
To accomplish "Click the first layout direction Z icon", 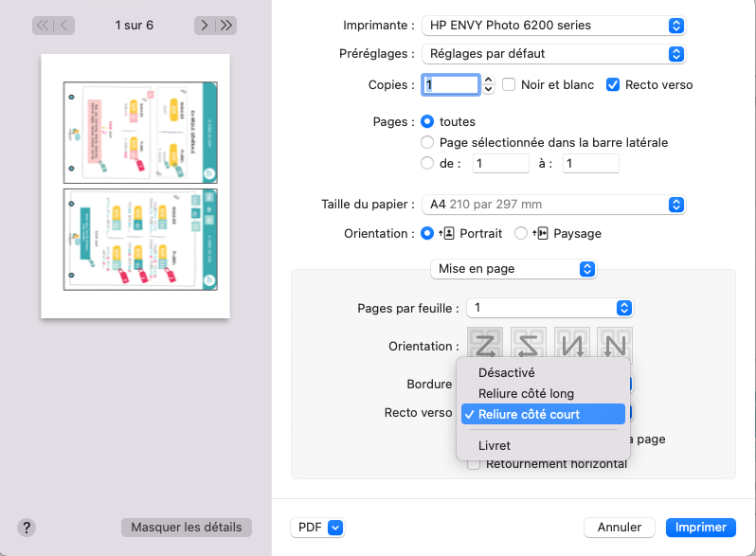I will (x=485, y=344).
